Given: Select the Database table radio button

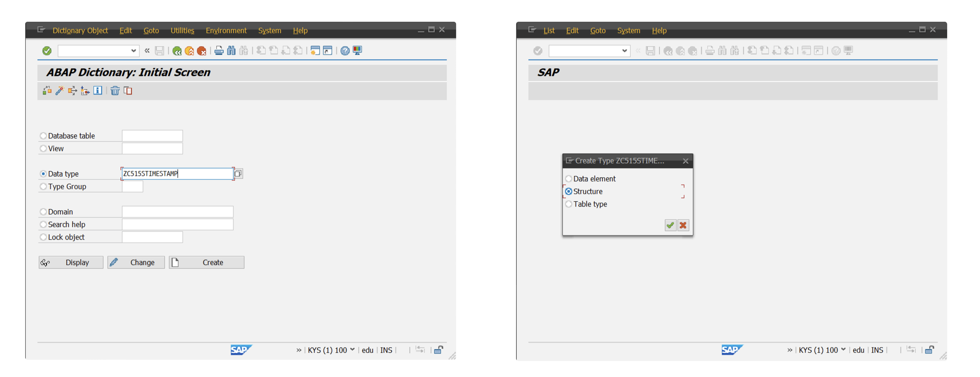Looking at the screenshot, I should pyautogui.click(x=43, y=136).
